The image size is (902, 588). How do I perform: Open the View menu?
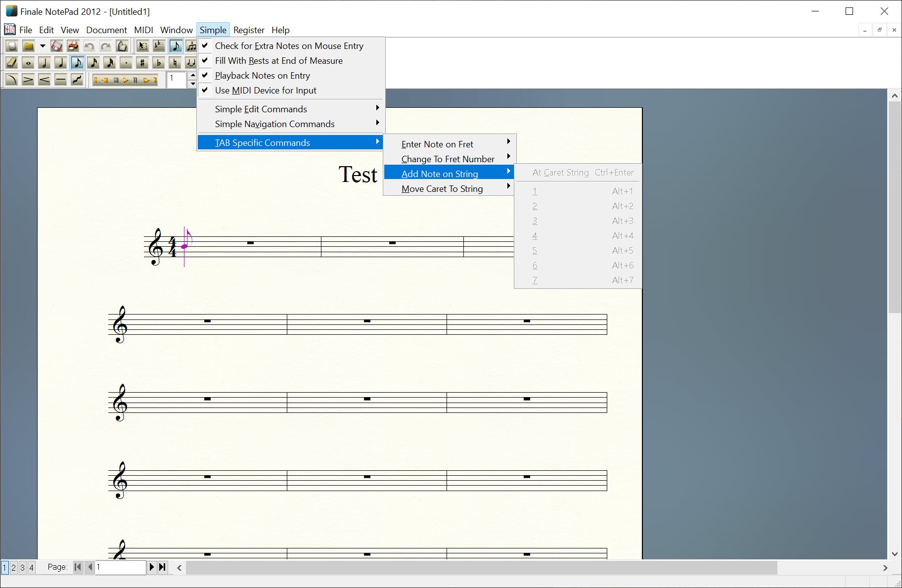tap(70, 30)
